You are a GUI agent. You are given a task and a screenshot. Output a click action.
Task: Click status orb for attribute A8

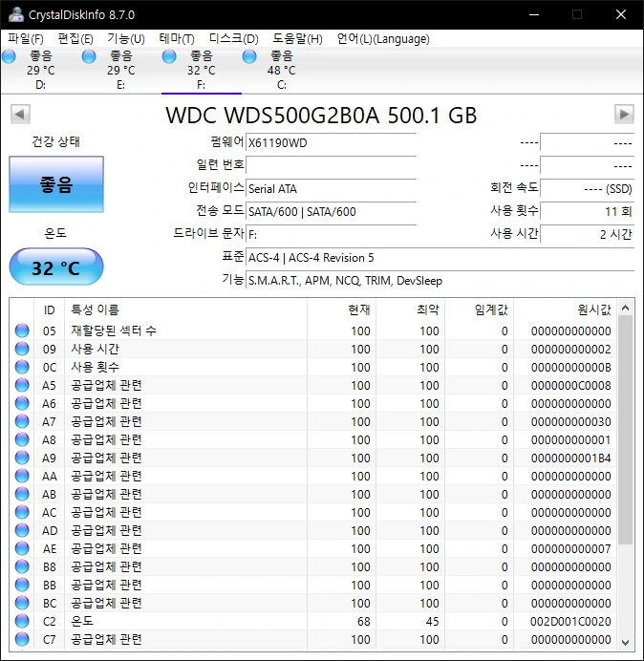[x=22, y=439]
